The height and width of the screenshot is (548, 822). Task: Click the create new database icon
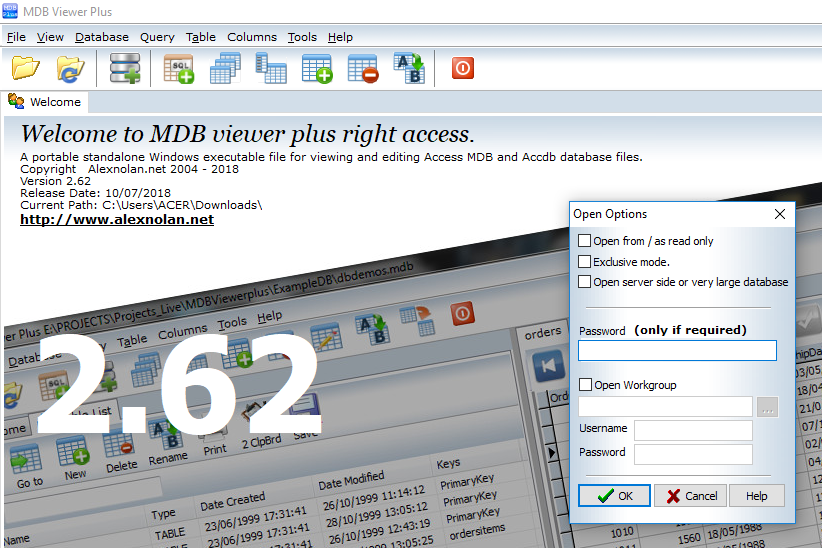[x=125, y=68]
